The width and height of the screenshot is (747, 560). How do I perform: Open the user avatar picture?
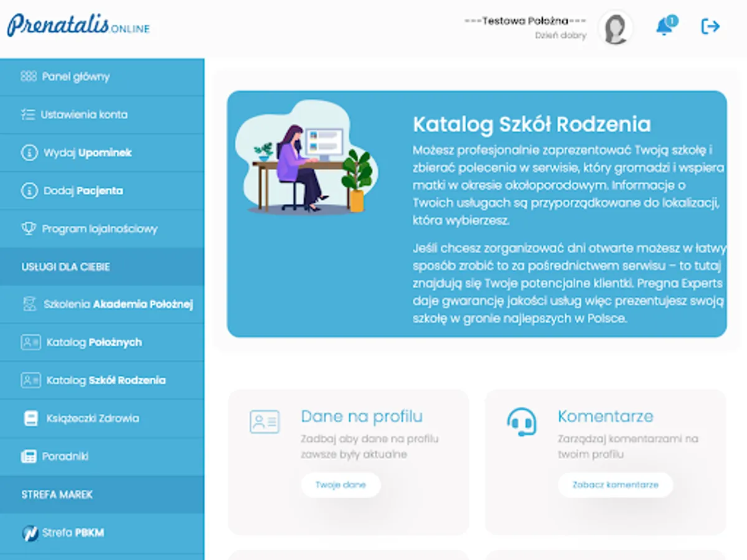tap(615, 29)
